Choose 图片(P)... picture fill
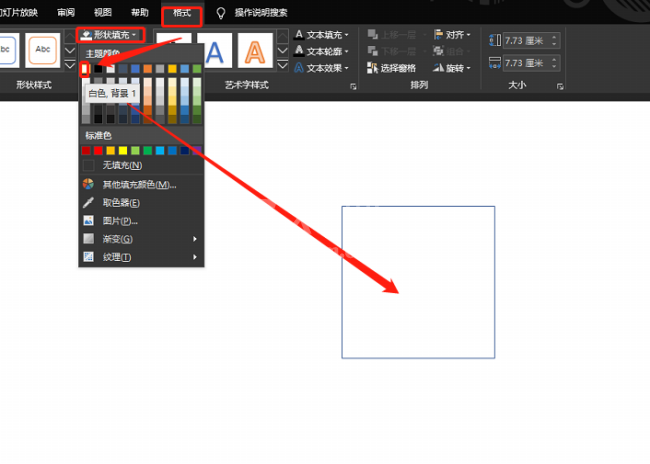 (141, 221)
